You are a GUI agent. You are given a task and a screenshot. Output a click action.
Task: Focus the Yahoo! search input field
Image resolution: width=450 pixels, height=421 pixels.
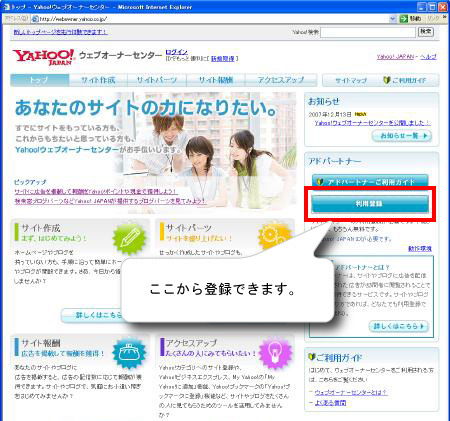(368, 32)
